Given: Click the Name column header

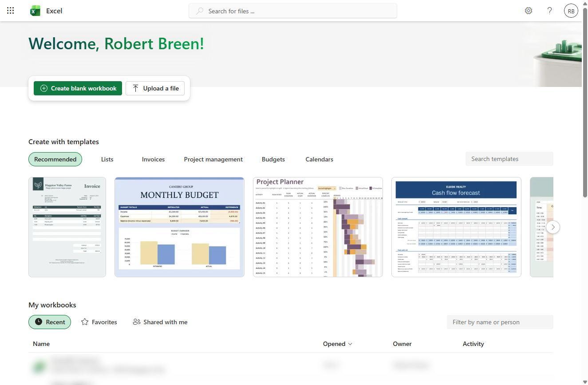Looking at the screenshot, I should [x=41, y=344].
